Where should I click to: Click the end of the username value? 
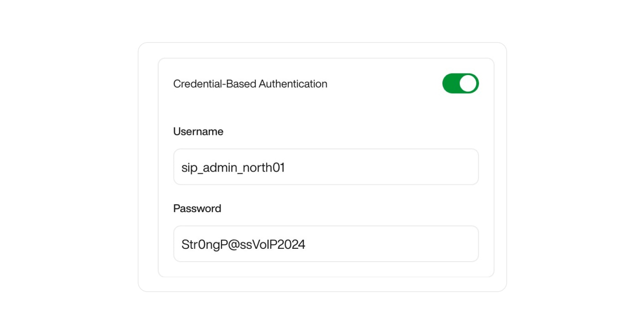coord(284,167)
